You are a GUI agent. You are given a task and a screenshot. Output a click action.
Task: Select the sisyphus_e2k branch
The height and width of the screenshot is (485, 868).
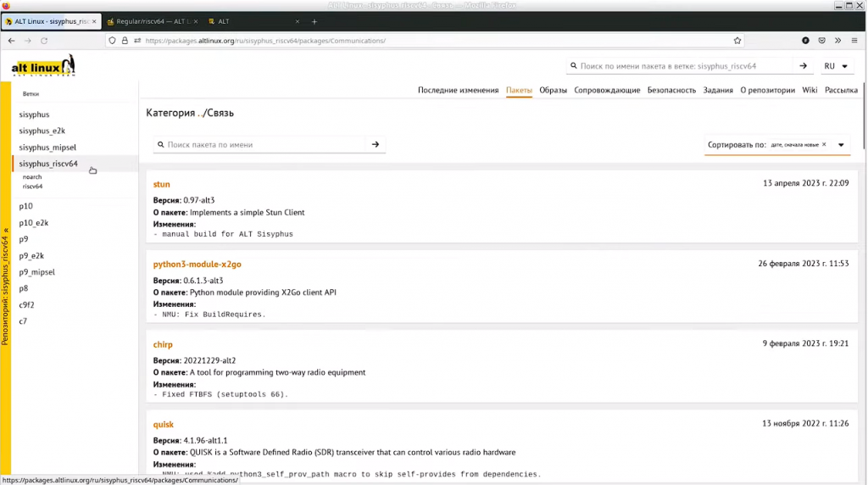tap(42, 131)
